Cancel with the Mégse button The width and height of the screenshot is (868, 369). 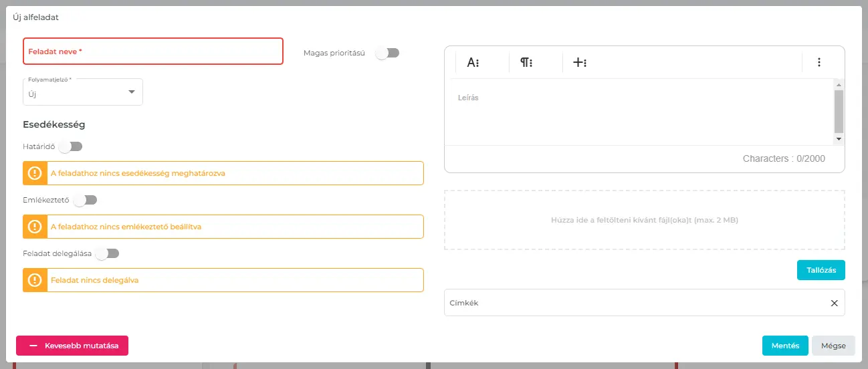[833, 346]
